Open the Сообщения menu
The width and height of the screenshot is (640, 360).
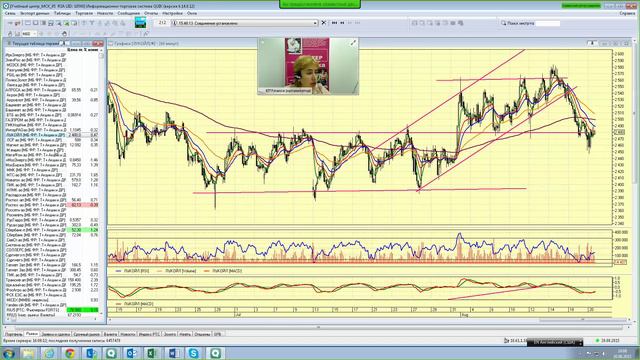[x=129, y=13]
